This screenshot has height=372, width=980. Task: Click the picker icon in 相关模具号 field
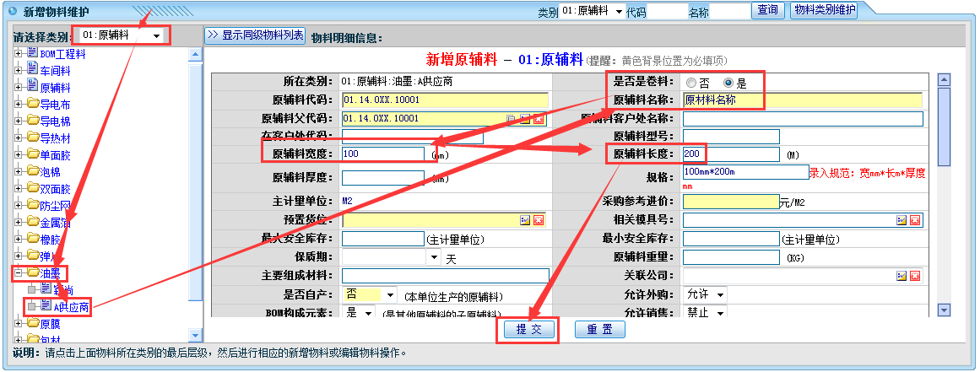[901, 220]
